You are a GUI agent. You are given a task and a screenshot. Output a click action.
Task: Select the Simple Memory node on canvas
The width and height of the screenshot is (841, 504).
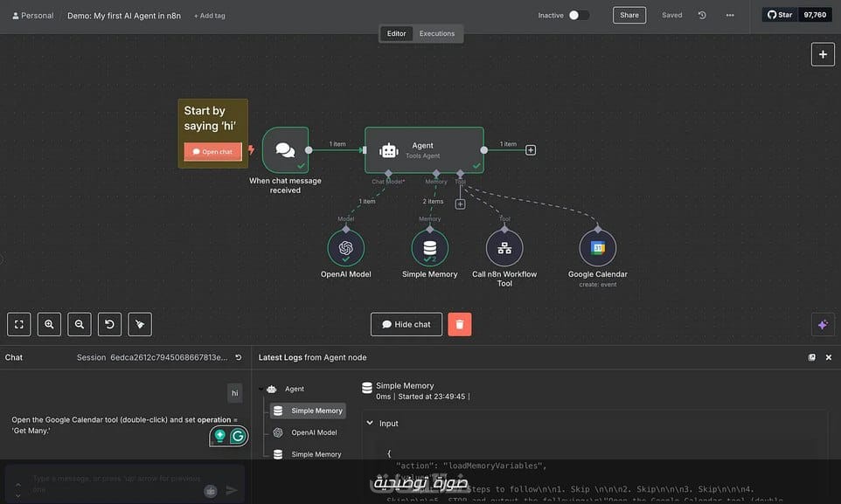coord(429,248)
